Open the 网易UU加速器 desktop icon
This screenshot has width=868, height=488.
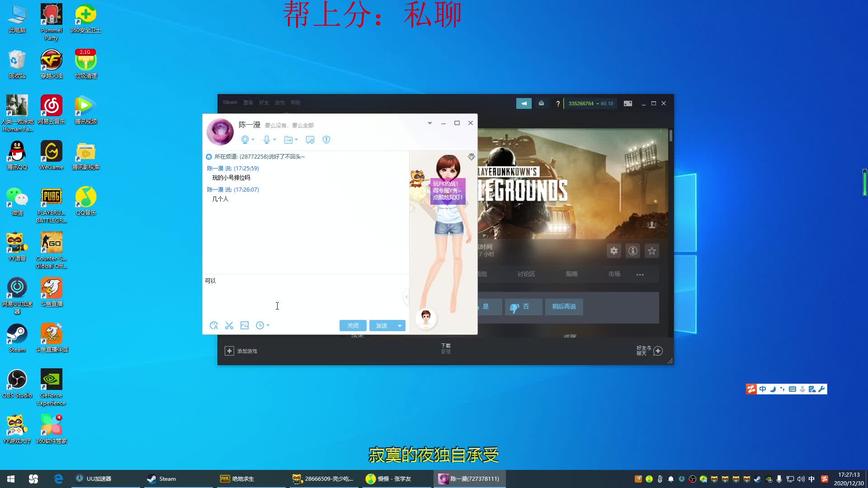click(17, 296)
